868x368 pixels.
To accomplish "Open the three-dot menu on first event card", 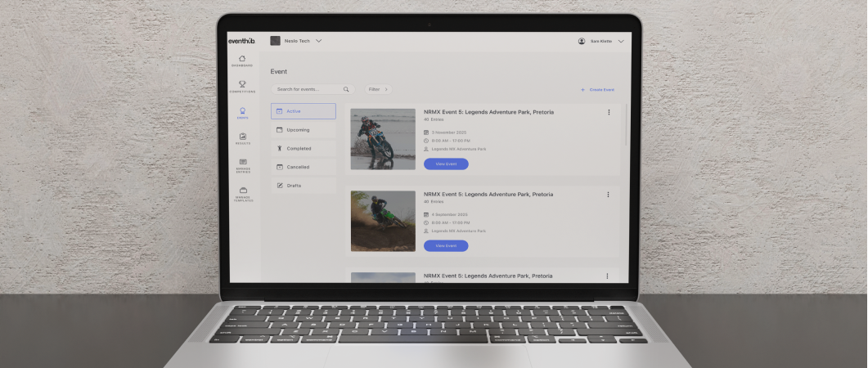I will 609,112.
